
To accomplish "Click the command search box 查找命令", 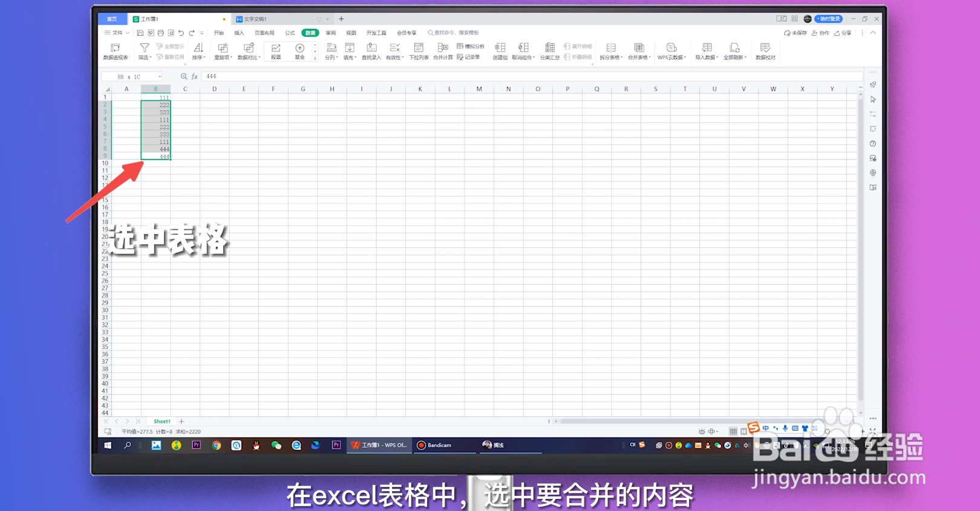I will [x=454, y=33].
